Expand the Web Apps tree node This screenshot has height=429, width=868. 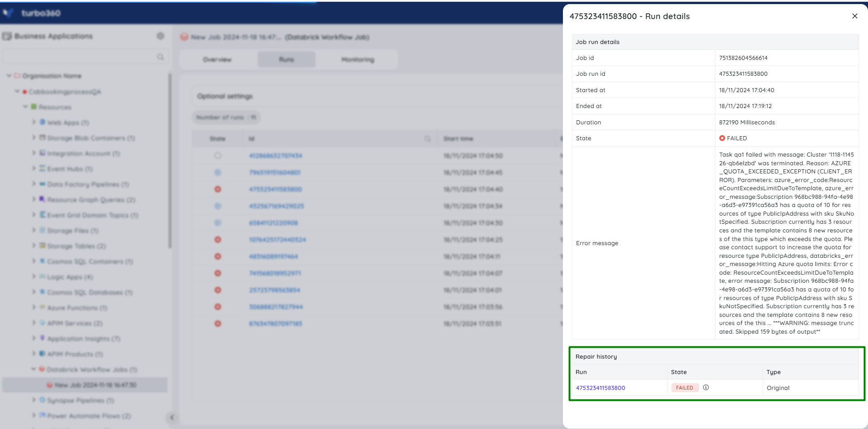(34, 122)
